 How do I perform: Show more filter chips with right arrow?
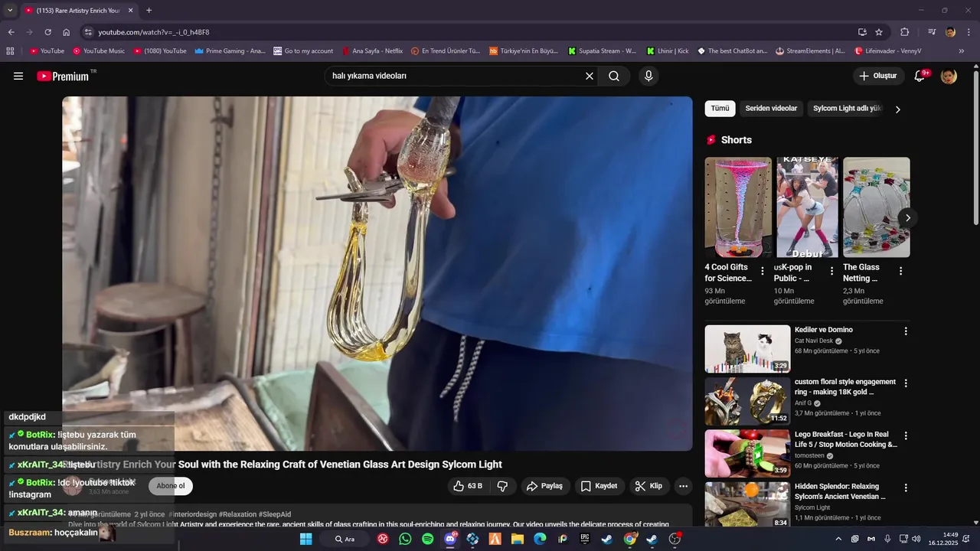[898, 109]
